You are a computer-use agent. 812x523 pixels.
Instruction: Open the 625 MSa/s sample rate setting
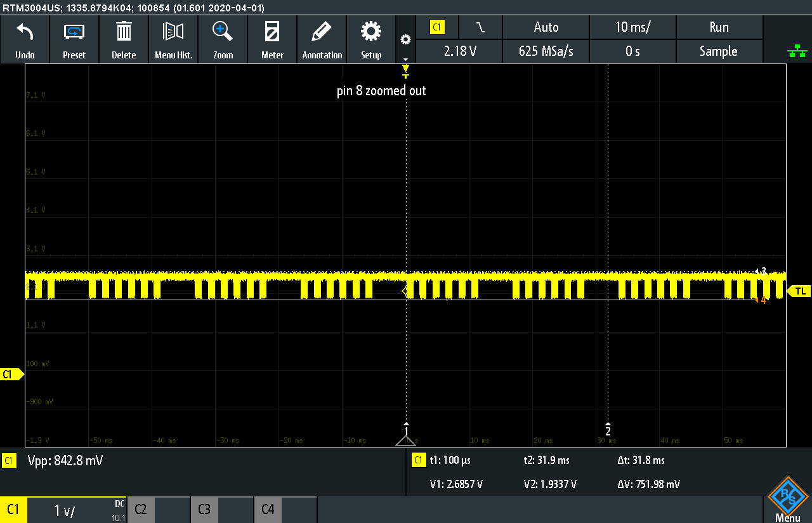point(546,51)
